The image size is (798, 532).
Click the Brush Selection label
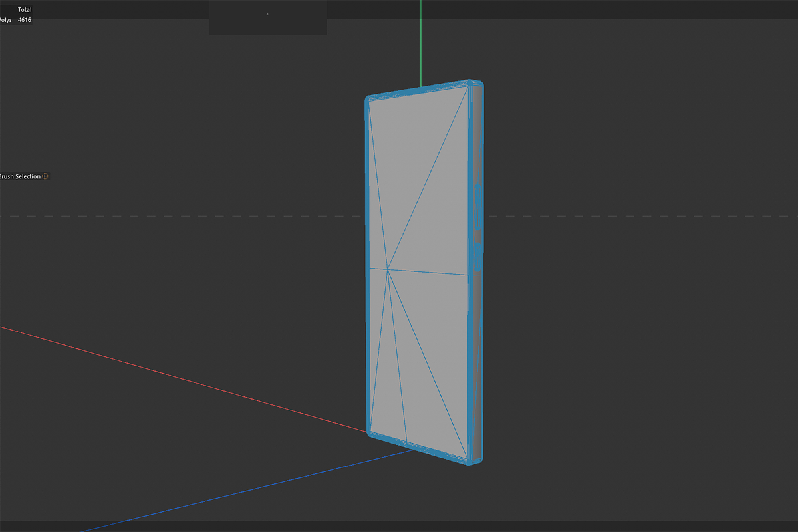point(20,176)
